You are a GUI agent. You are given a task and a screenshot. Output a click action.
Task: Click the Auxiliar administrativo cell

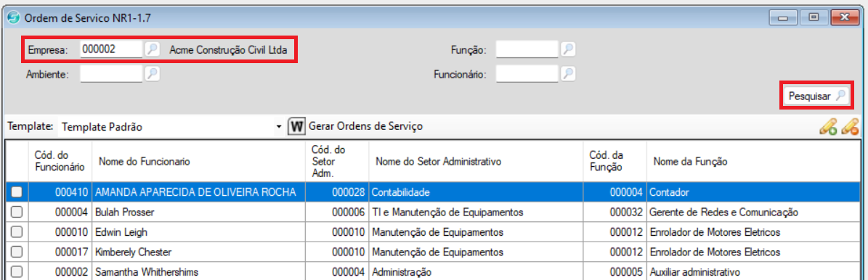tap(754, 272)
